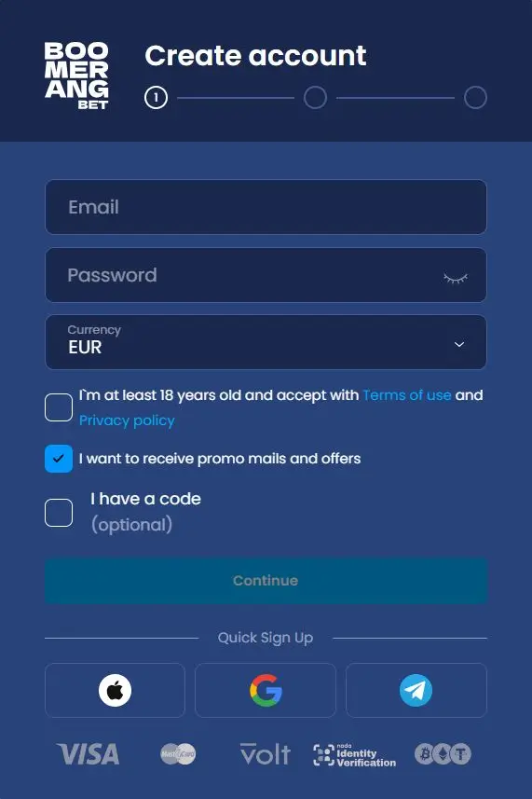The width and height of the screenshot is (532, 799).
Task: Click the currency dropdown chevron arrow
Action: [x=459, y=344]
